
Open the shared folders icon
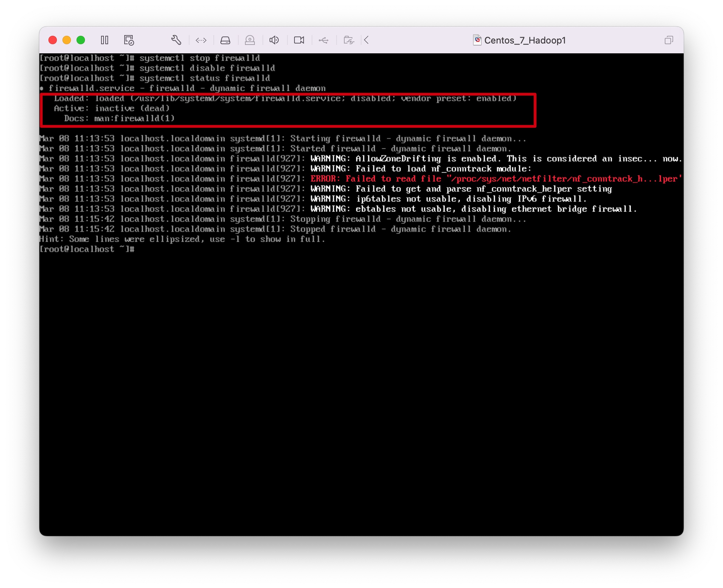pos(349,40)
